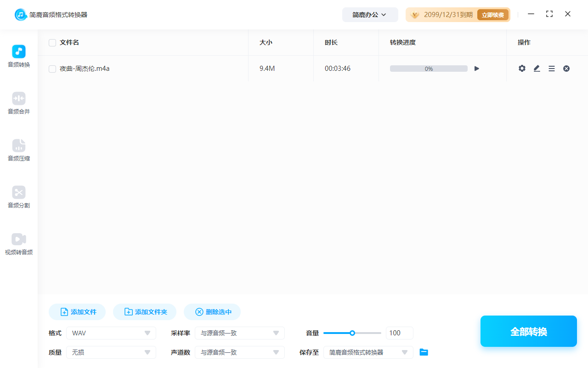The height and width of the screenshot is (368, 588).
Task: Select the 音频合并 sidebar icon
Action: point(18,102)
